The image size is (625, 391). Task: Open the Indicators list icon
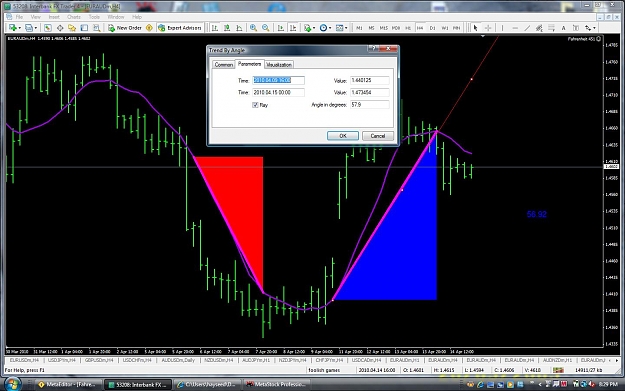pyautogui.click(x=307, y=28)
